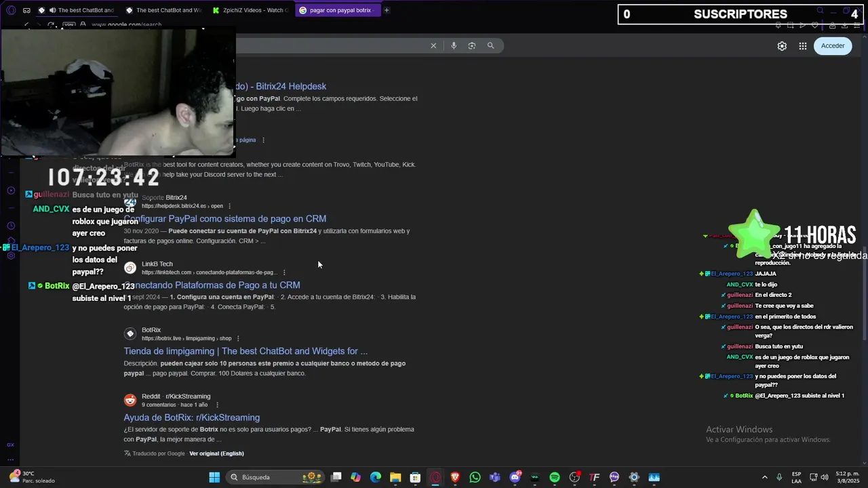
Task: Open the 'Plataformas de Pago a tu CRM' result
Action: pos(212,285)
